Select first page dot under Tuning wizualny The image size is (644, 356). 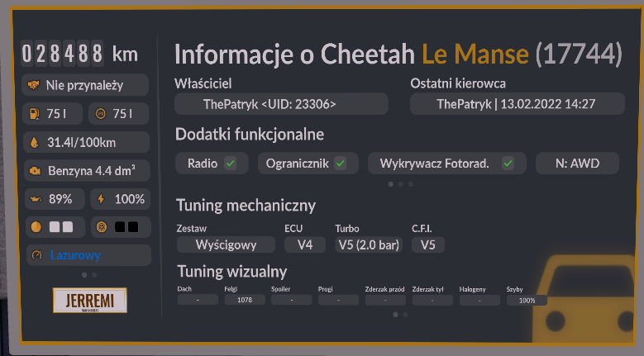[395, 315]
